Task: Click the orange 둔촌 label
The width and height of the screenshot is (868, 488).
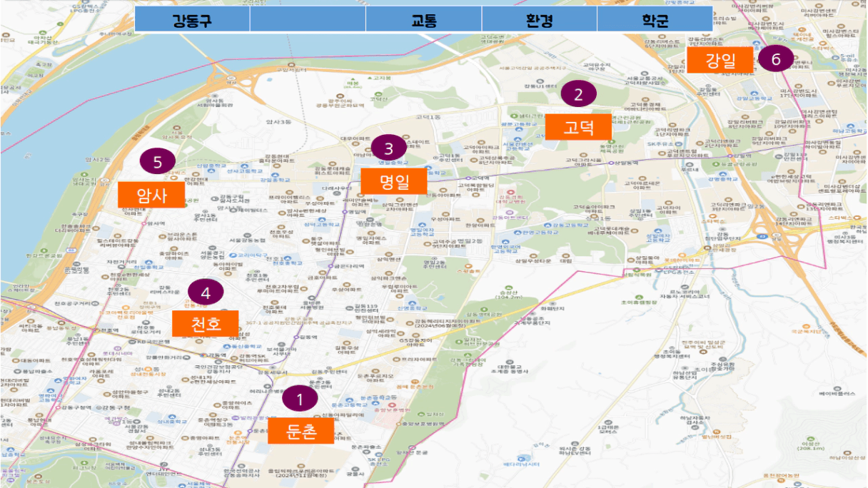Action: coord(301,431)
